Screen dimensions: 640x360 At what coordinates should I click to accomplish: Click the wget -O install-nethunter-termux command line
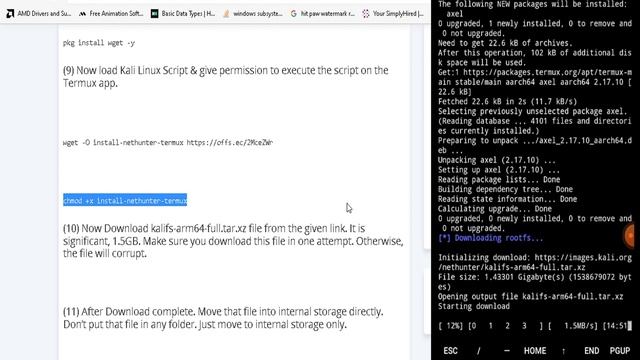tap(168, 142)
